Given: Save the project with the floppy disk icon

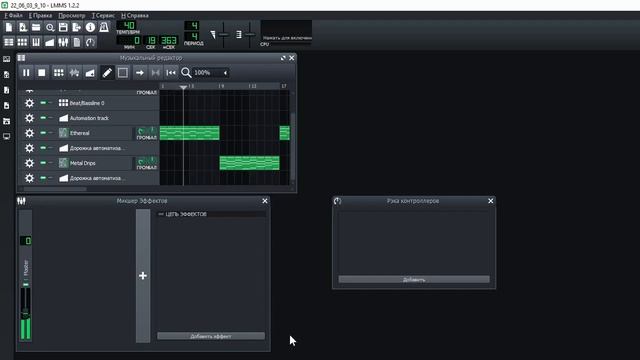Looking at the screenshot, I should (63, 27).
